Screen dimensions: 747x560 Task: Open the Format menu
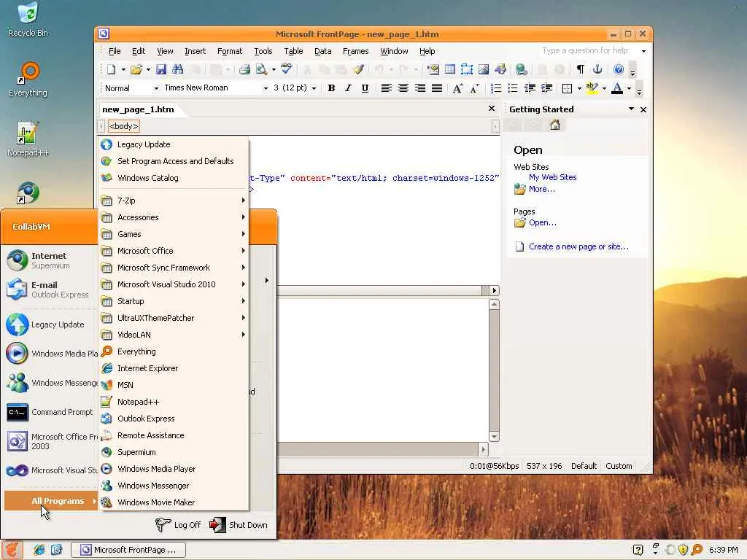tap(230, 51)
